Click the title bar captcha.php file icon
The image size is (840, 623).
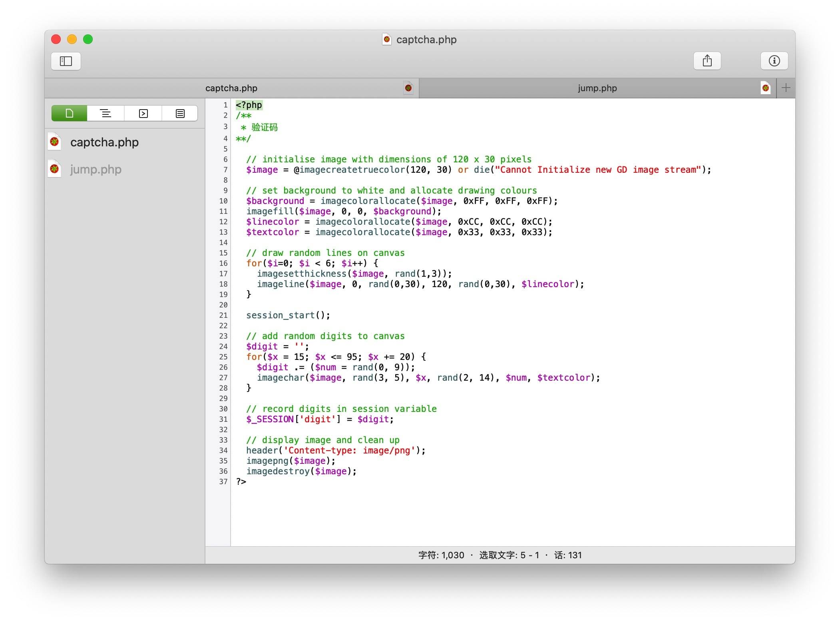coord(386,39)
